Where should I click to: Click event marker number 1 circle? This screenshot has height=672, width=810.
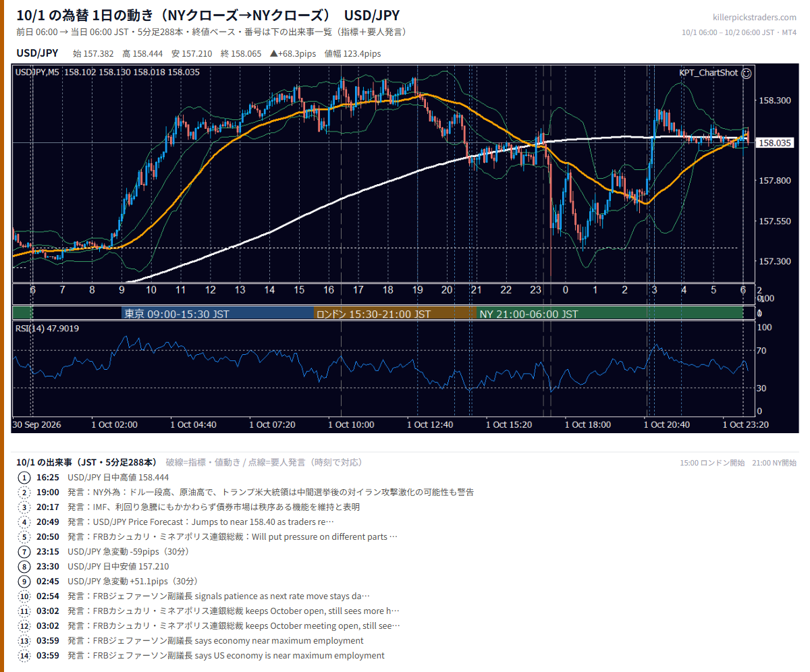[x=25, y=478]
